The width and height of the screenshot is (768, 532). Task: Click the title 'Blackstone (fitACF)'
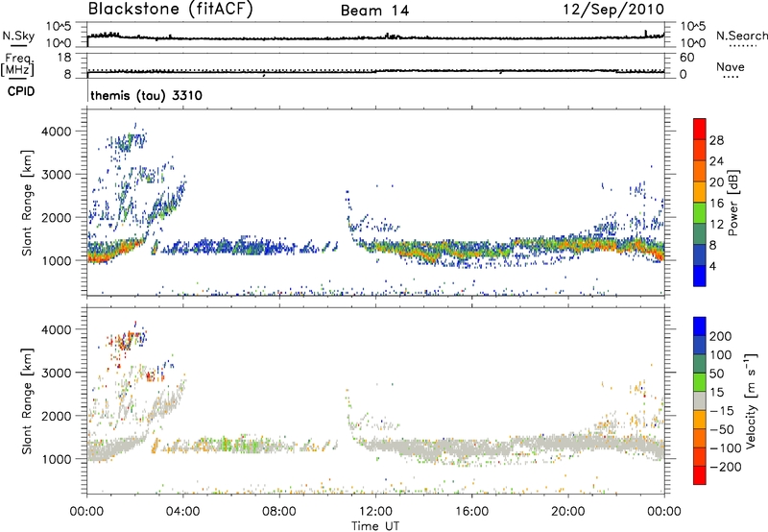pos(171,10)
